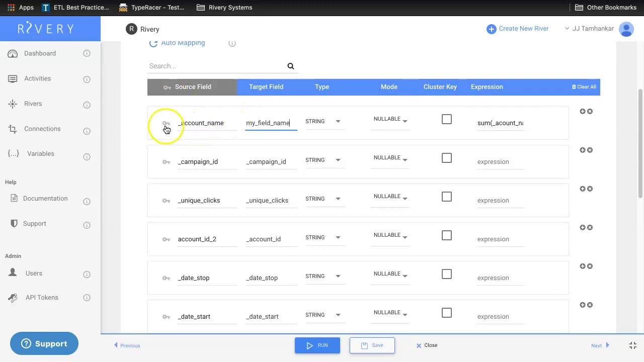Click Auto Mapping link
The image size is (644, 362).
[x=177, y=43]
